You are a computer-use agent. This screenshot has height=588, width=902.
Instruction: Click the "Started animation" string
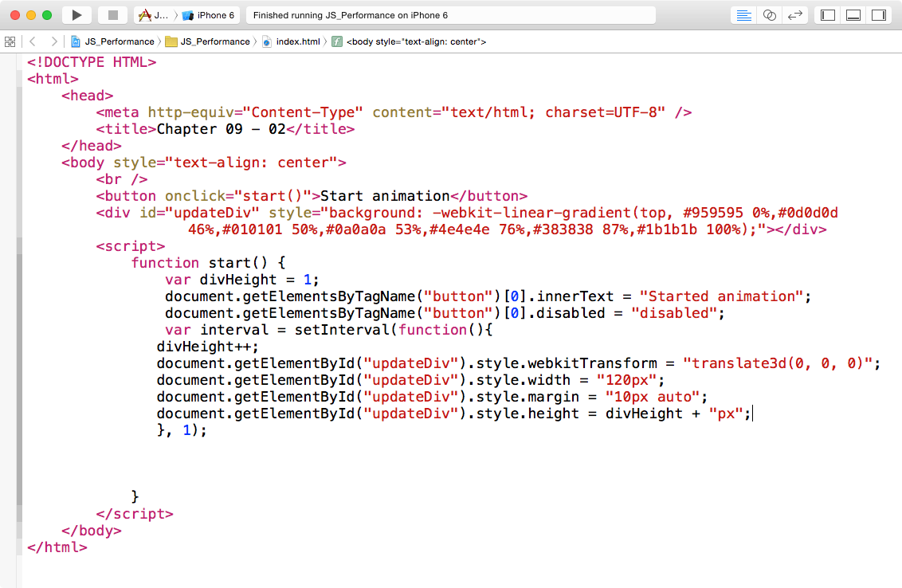pos(721,296)
